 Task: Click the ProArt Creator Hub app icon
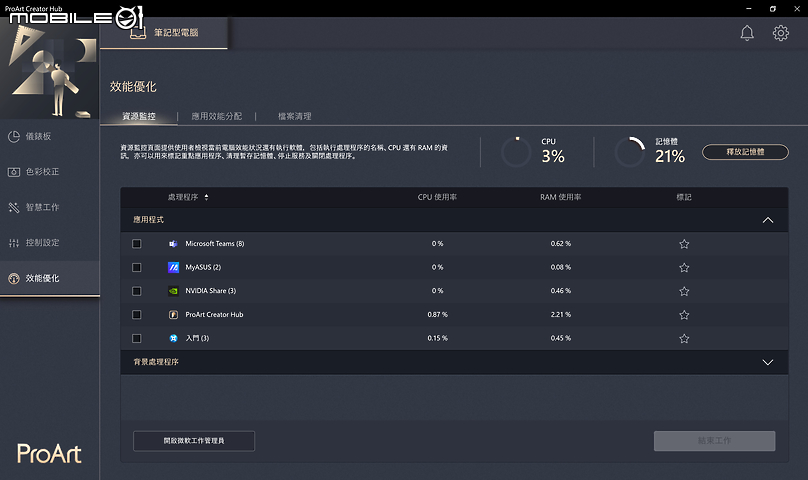pyautogui.click(x=173, y=315)
